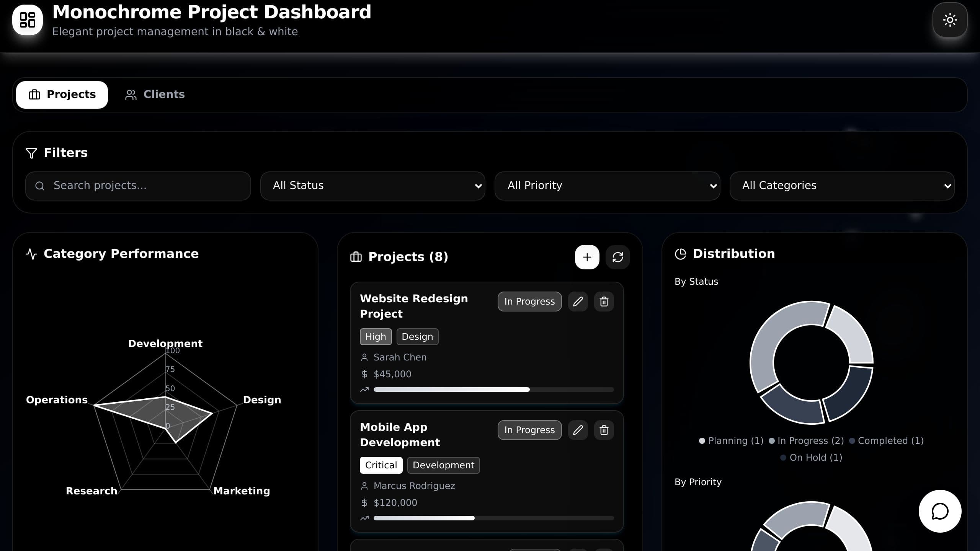This screenshot has width=980, height=551.
Task: Switch to the Clients tab
Action: point(155,95)
